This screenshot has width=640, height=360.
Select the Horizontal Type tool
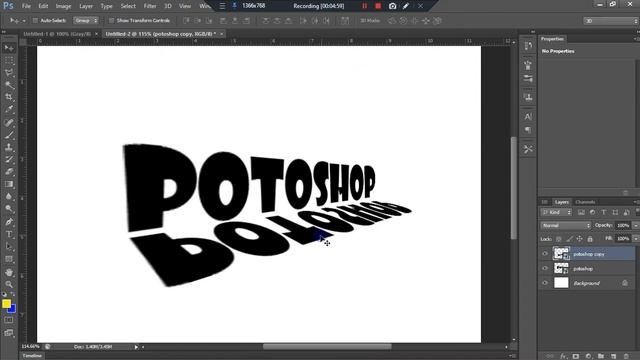coord(9,234)
